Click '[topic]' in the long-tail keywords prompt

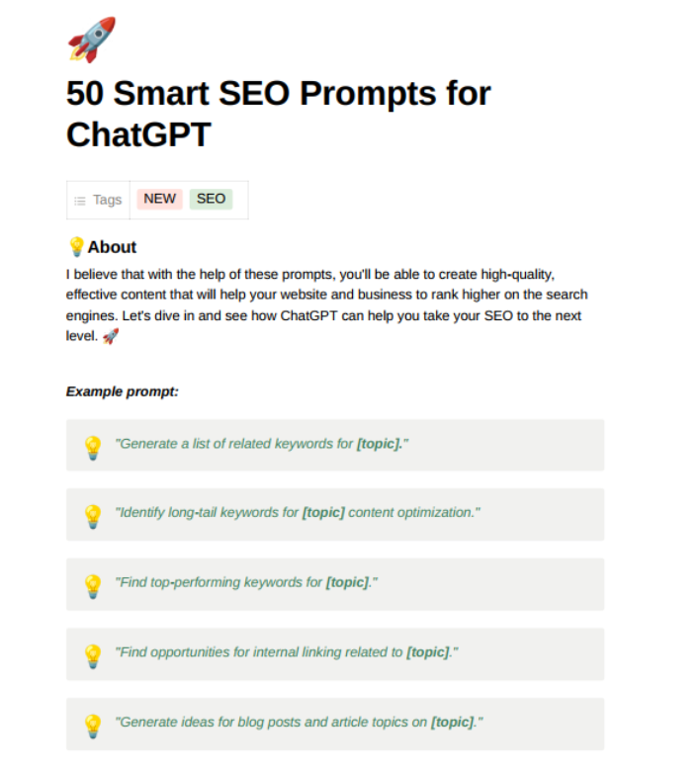click(x=323, y=513)
